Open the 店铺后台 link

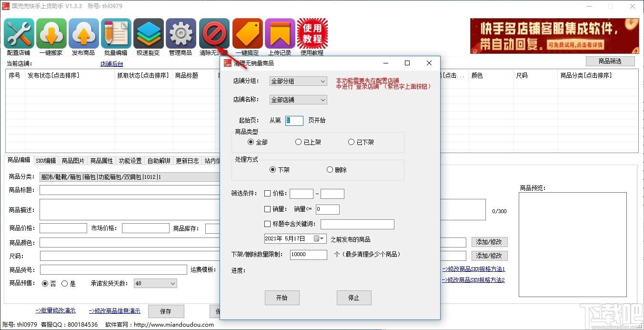(111, 64)
